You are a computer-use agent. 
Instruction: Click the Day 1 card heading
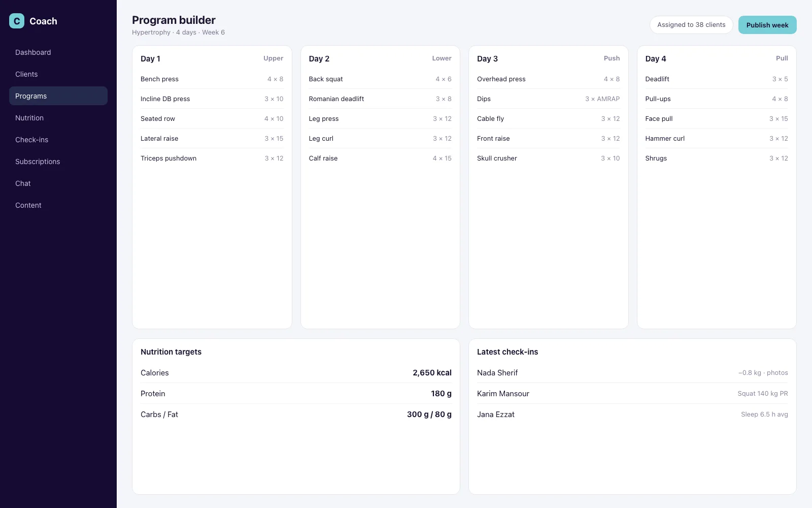coord(150,59)
